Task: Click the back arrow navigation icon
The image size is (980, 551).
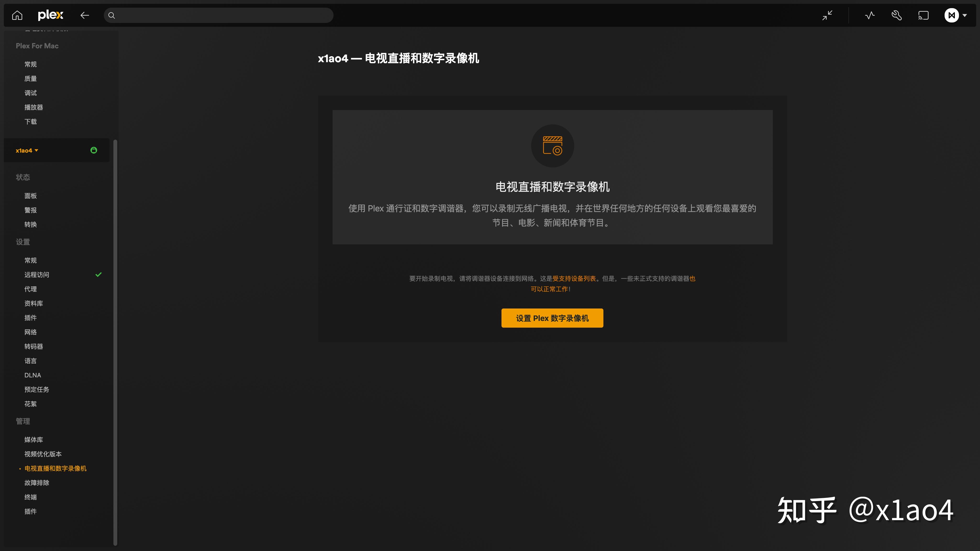Action: pyautogui.click(x=85, y=15)
